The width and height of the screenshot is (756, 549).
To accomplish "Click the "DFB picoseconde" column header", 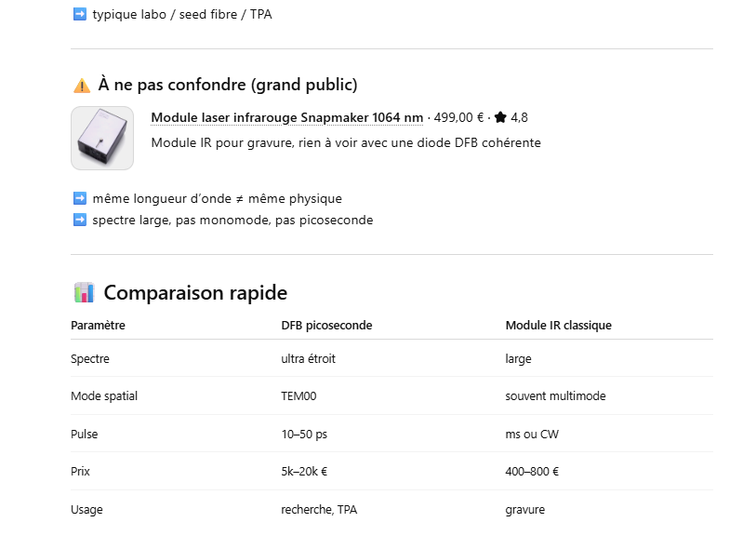I will [326, 326].
